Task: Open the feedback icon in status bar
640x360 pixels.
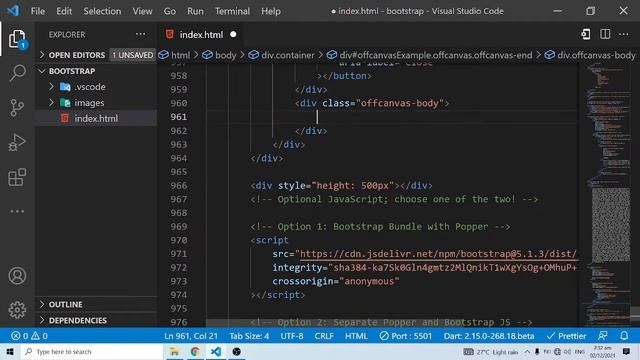Action: click(x=602, y=336)
